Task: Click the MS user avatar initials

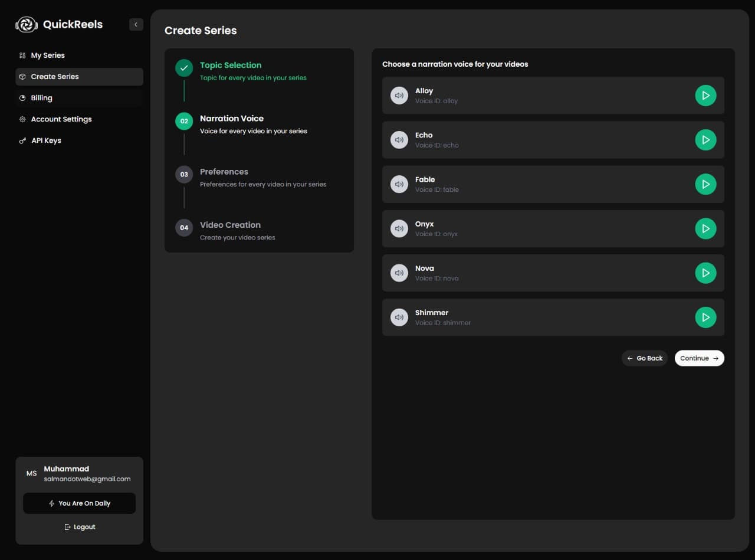Action: (x=31, y=473)
